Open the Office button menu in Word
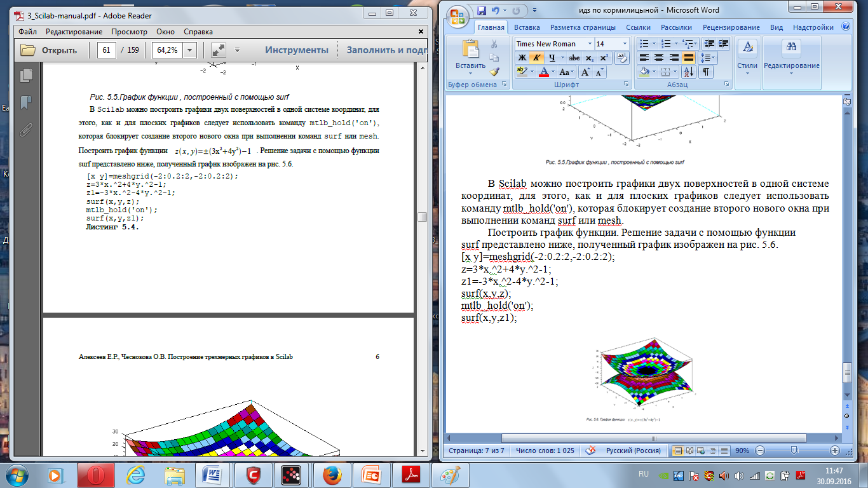Screen dimensions: 868x488 458,15
